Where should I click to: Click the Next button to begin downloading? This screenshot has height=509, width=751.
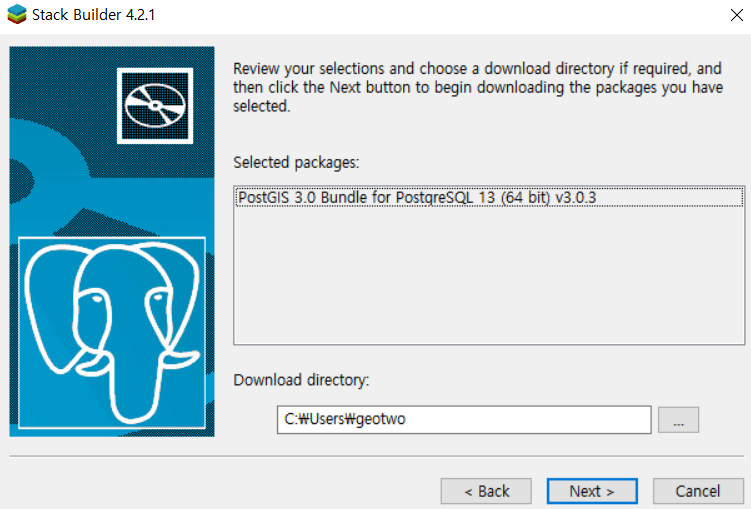point(592,491)
